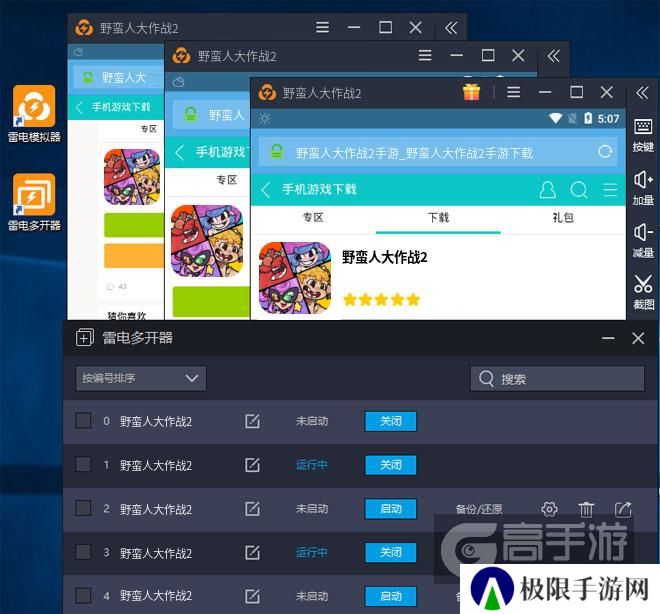This screenshot has height=614, width=660.
Task: Tick the checkbox for instance 1
Action: point(83,464)
